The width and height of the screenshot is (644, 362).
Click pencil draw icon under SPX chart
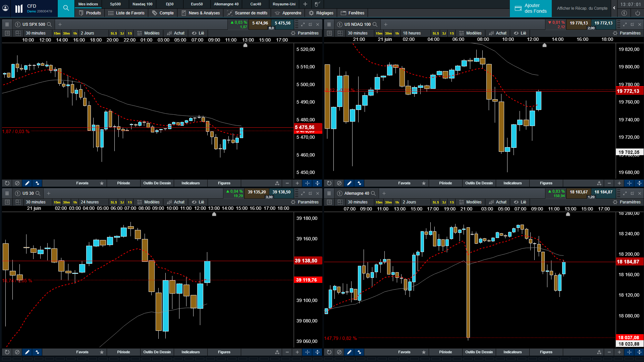(x=27, y=183)
